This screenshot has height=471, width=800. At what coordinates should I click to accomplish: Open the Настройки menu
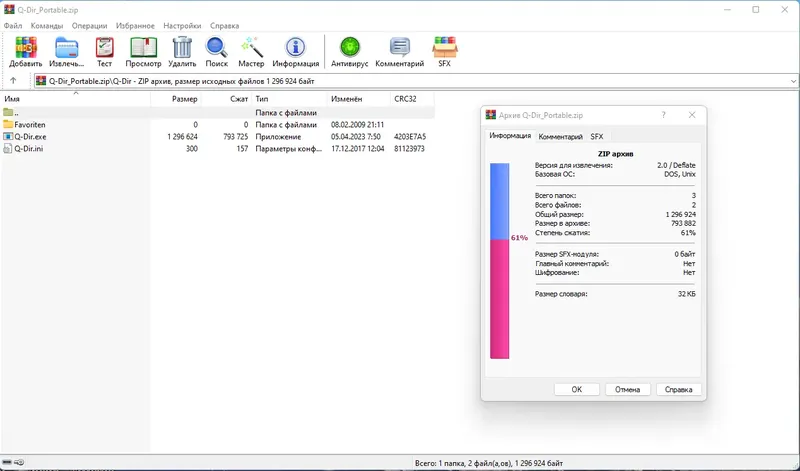[182, 26]
